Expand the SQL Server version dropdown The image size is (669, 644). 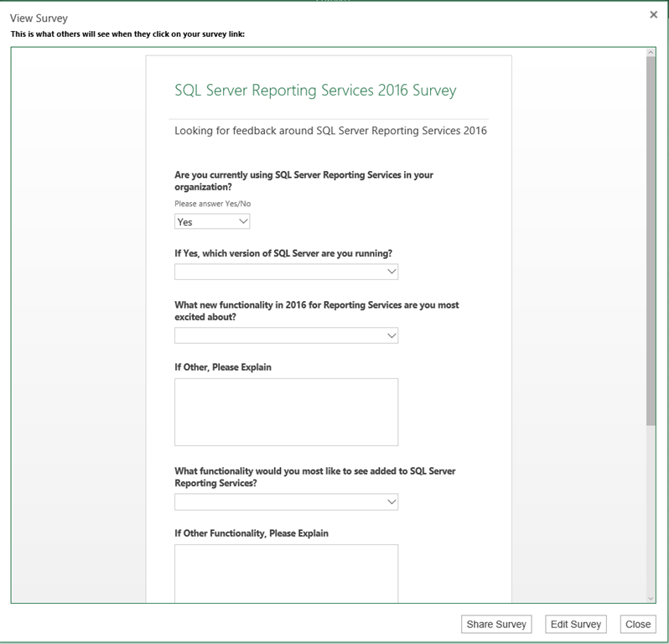pos(286,272)
